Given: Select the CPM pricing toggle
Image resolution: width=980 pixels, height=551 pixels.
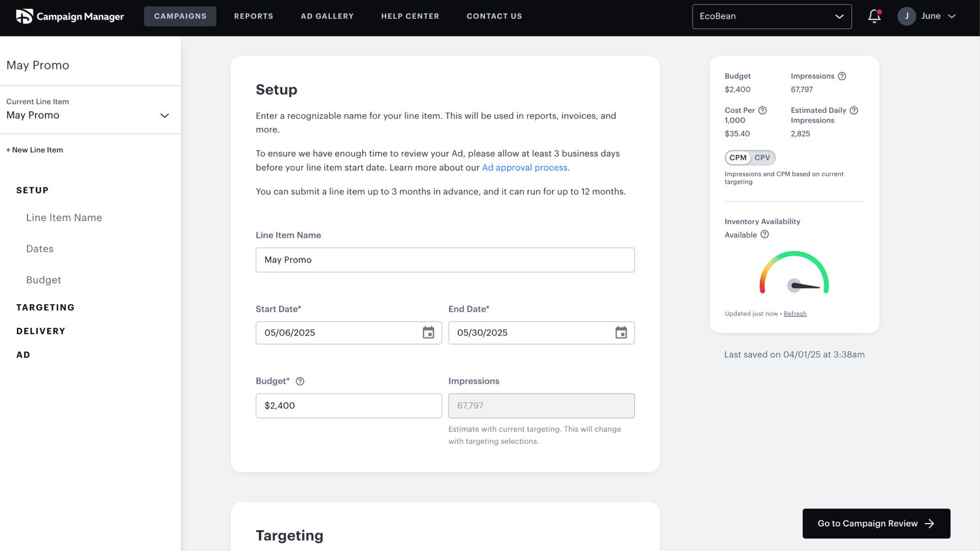Looking at the screenshot, I should [738, 157].
